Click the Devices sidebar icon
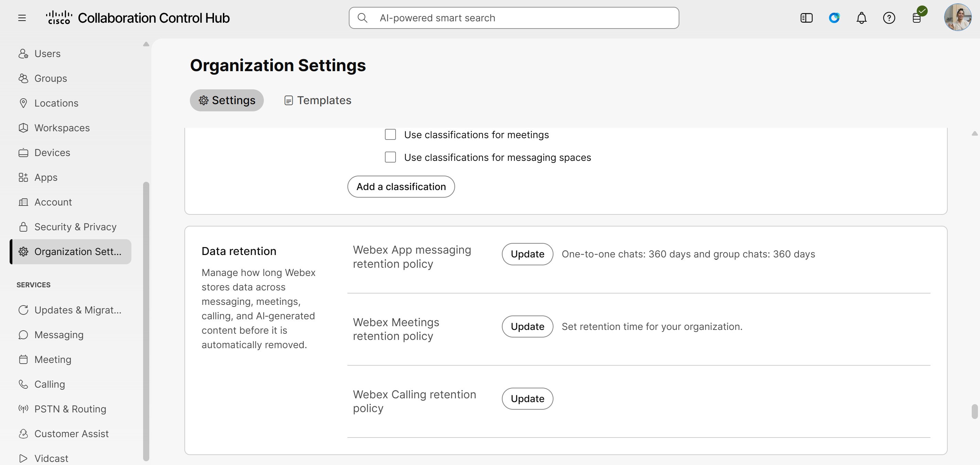This screenshot has width=980, height=465. pos(23,153)
